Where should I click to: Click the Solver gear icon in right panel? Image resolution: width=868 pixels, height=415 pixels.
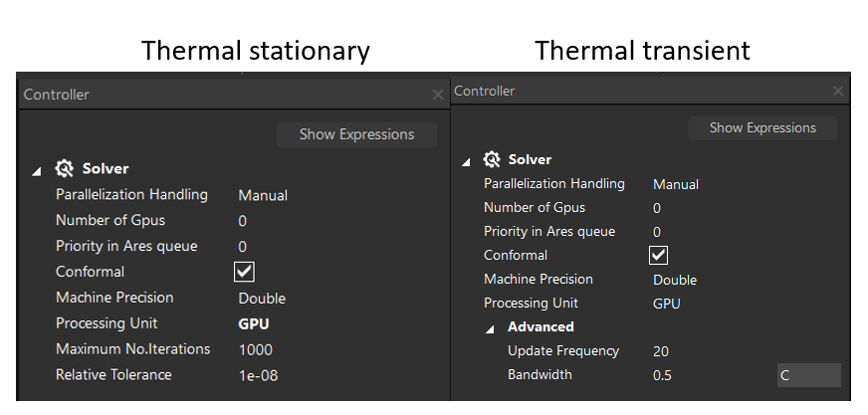pos(492,159)
